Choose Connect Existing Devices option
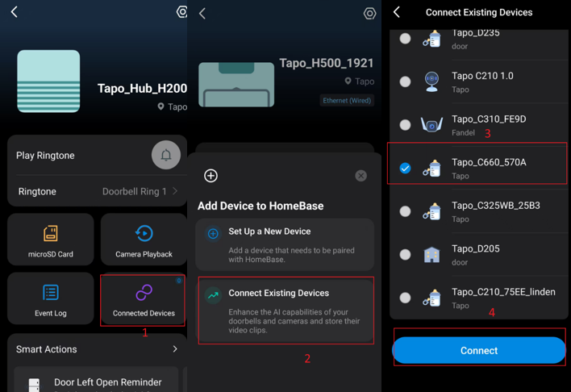Viewport: 571px width, 392px height. coord(285,311)
